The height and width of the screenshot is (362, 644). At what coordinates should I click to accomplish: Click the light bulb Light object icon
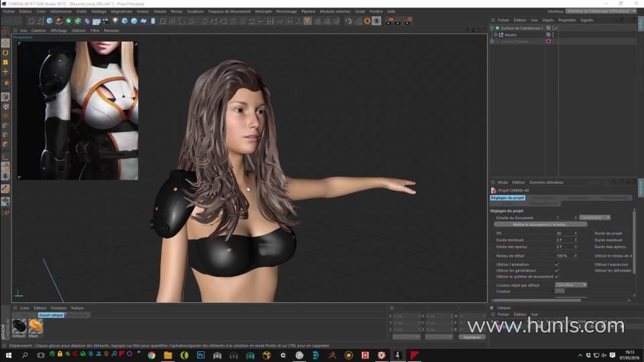tap(115, 21)
